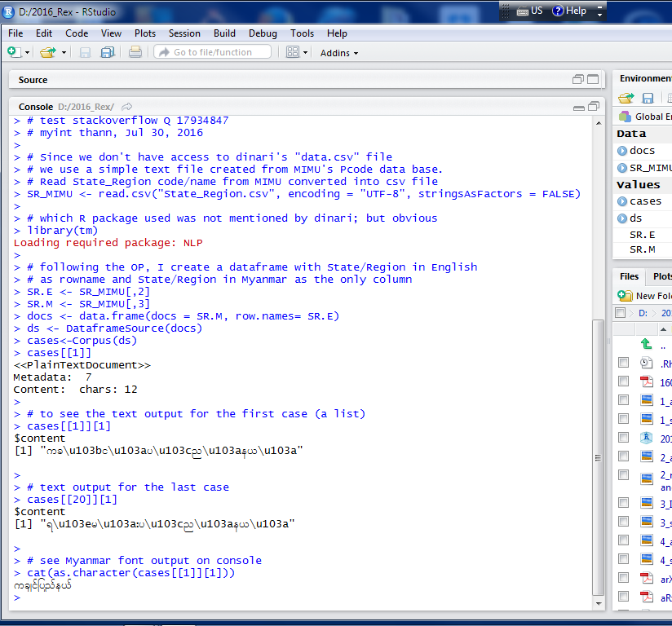Open the pane layout grid icon on the toolbar

tap(294, 52)
